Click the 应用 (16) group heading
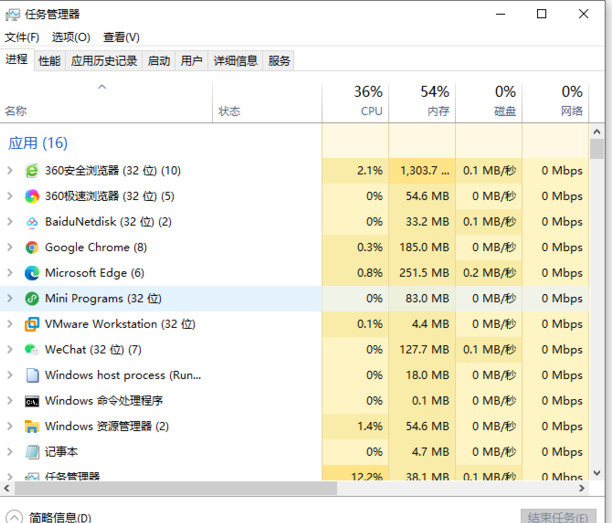This screenshot has height=523, width=612. (38, 143)
